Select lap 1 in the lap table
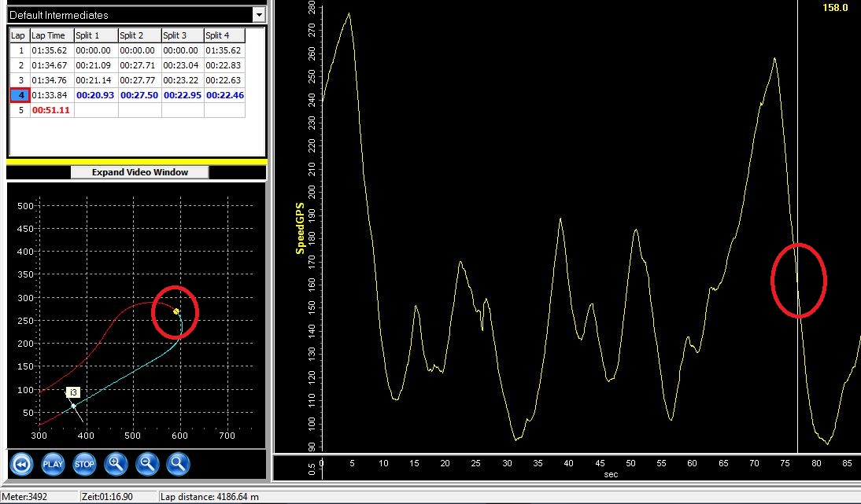 coord(19,50)
